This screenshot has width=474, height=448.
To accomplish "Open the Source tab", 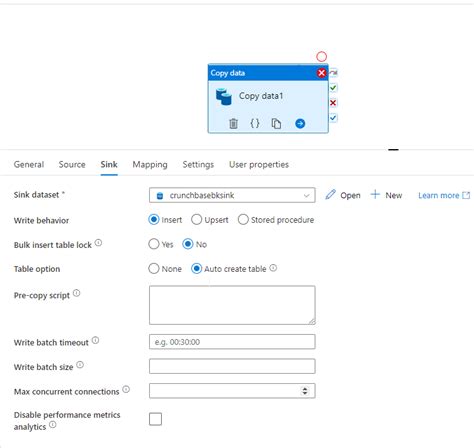I will [72, 164].
